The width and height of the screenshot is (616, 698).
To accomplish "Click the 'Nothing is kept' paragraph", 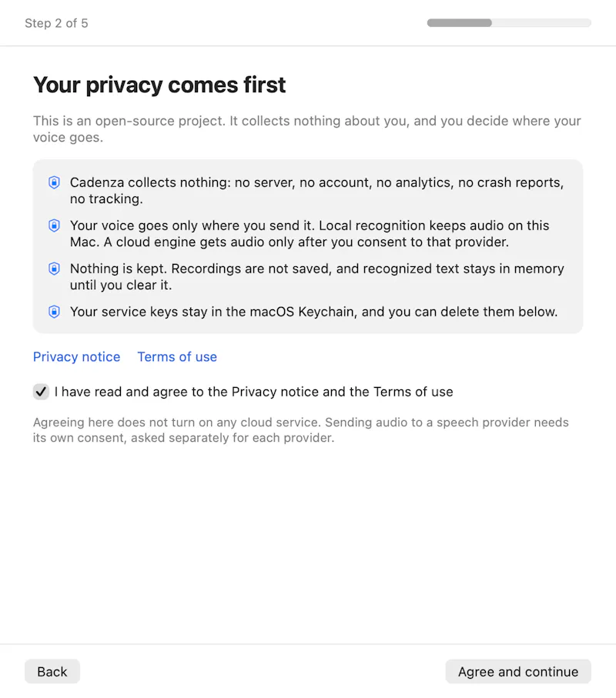I will tap(316, 277).
